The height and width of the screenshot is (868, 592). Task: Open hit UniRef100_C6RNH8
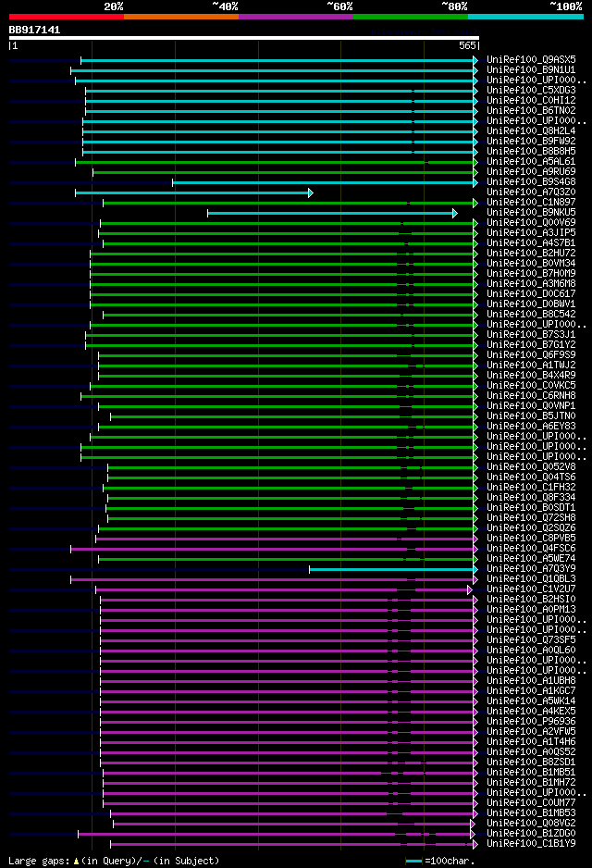(x=531, y=395)
